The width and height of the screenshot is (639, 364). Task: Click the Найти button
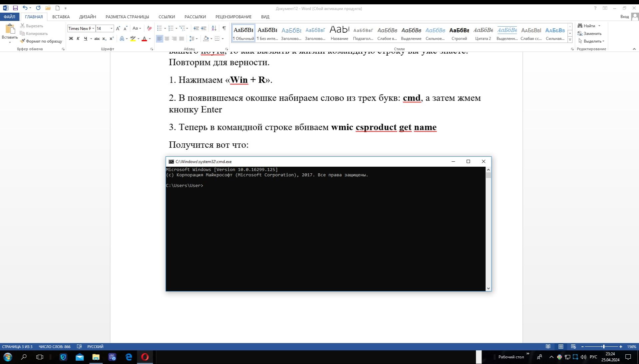tap(589, 26)
